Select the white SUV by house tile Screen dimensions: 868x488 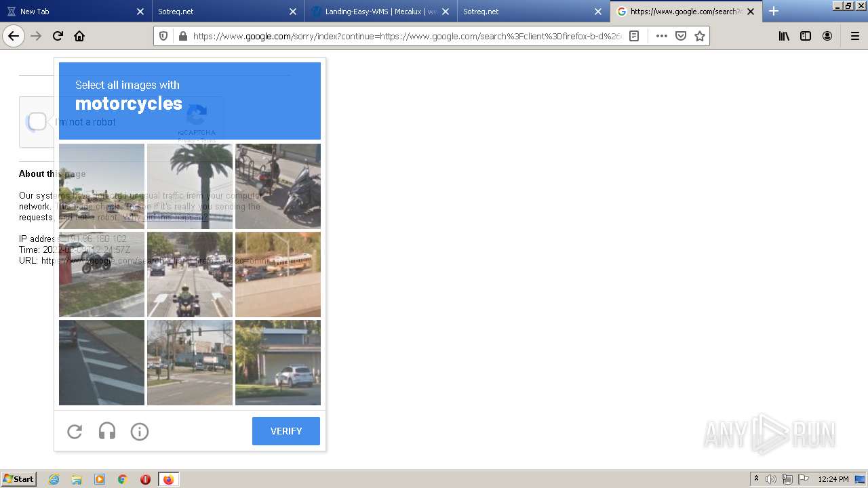pyautogui.click(x=278, y=363)
